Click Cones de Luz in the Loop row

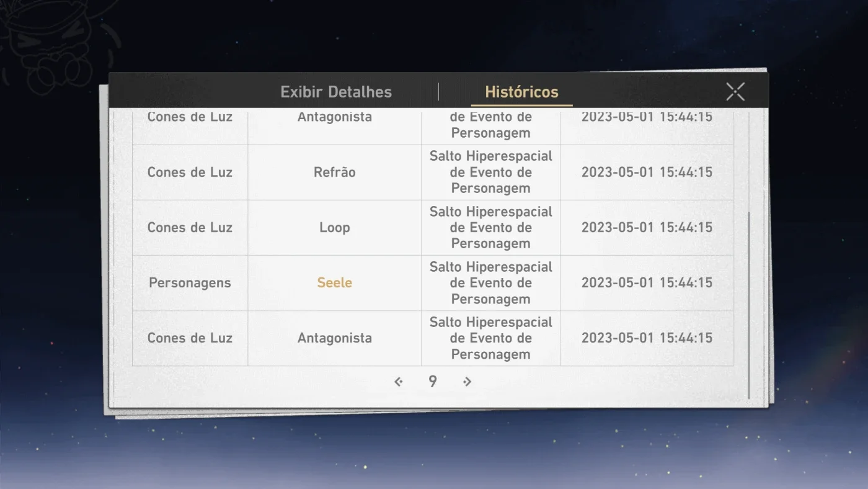point(190,227)
